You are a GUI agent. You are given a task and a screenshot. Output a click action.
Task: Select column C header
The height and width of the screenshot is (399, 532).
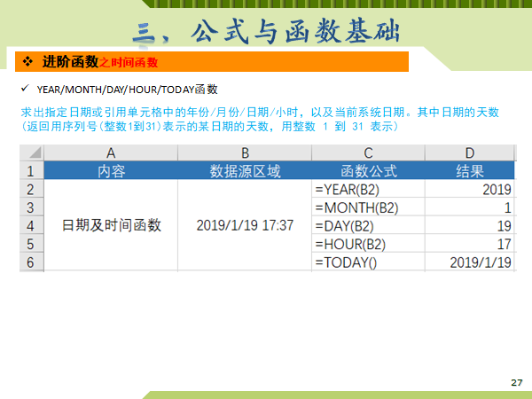click(x=368, y=153)
